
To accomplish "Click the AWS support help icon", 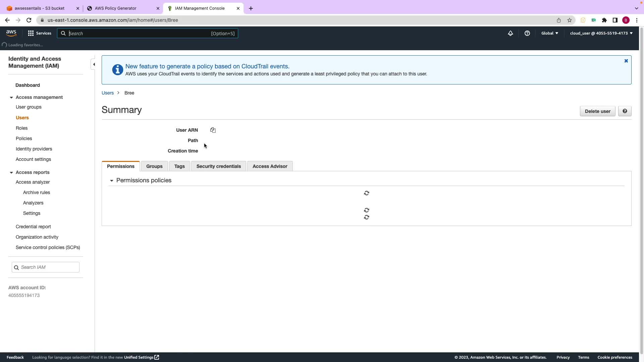I will click(527, 33).
